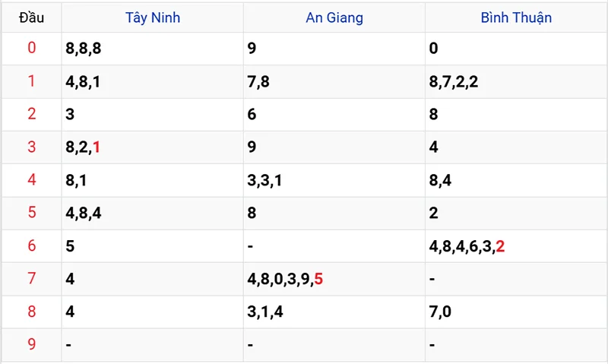
Task: Click the red 2 in Bình Thuận row 6
Action: (500, 247)
